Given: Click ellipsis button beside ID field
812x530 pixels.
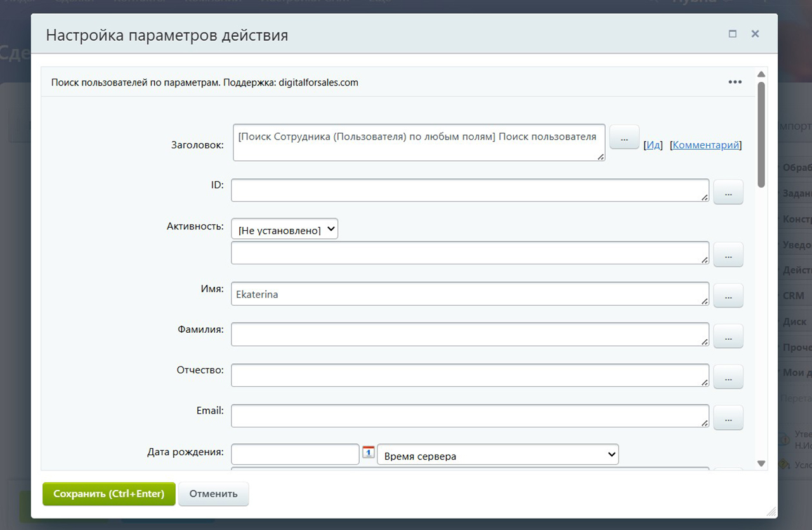Looking at the screenshot, I should tap(728, 192).
